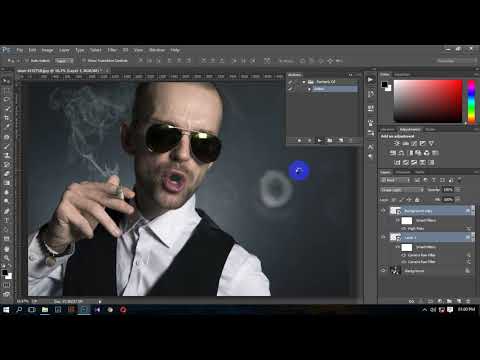
Task: Add a Hue/Saturation adjustment
Action: (x=393, y=153)
